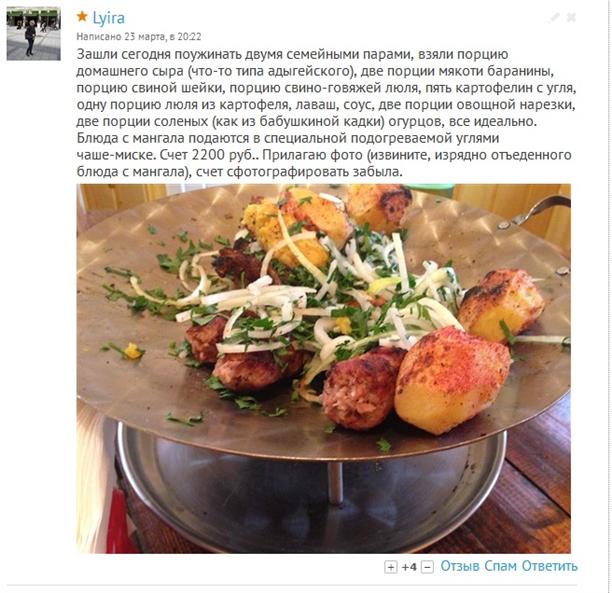Image resolution: width=612 pixels, height=593 pixels.
Task: Open Lyira's avatar picture
Action: click(34, 34)
